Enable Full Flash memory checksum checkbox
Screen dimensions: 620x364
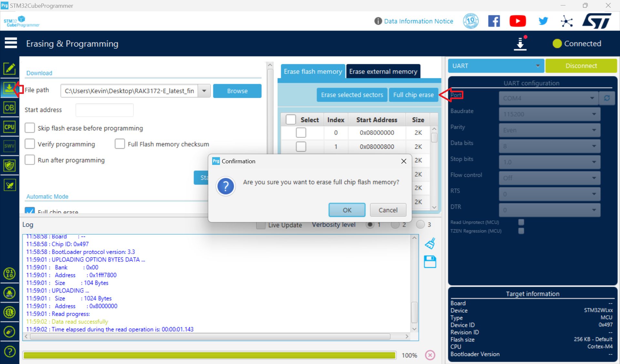(120, 144)
